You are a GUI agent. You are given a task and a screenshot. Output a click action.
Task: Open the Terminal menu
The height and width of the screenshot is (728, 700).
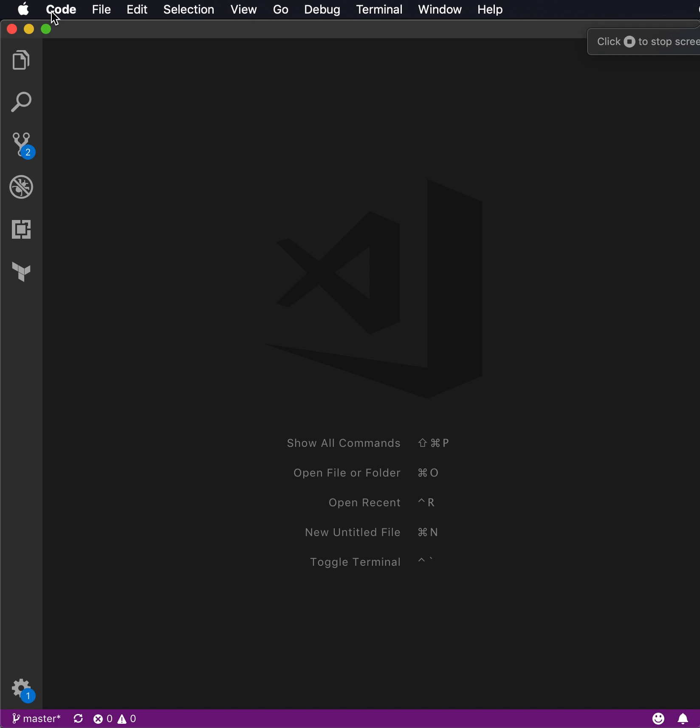379,9
